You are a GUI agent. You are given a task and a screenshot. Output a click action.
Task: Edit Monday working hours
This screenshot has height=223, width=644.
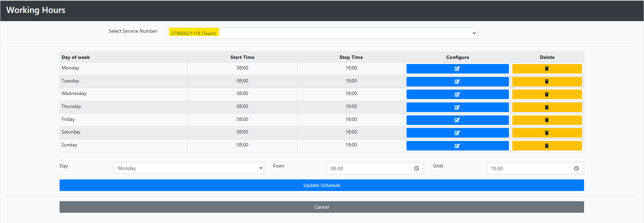point(458,69)
